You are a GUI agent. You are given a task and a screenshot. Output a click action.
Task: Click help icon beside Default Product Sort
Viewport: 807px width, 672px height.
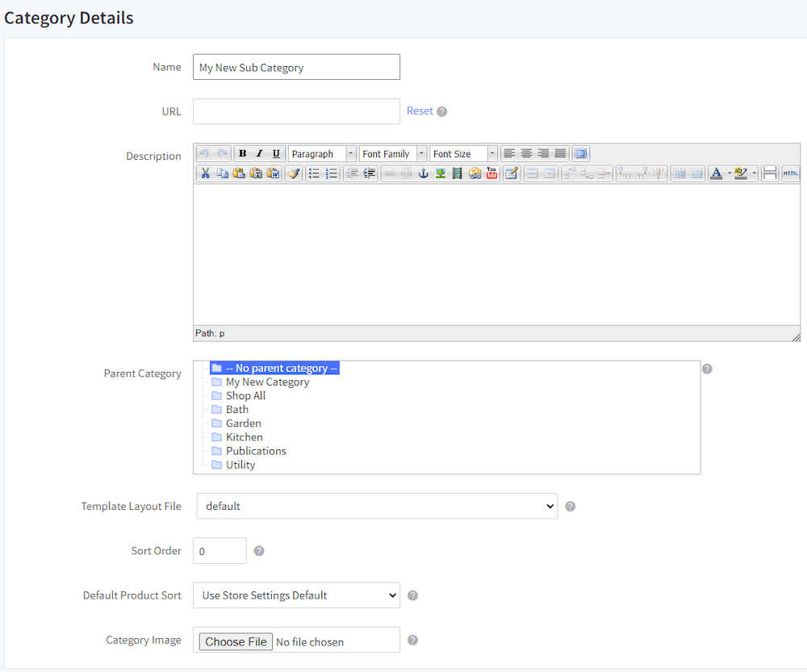click(x=412, y=595)
